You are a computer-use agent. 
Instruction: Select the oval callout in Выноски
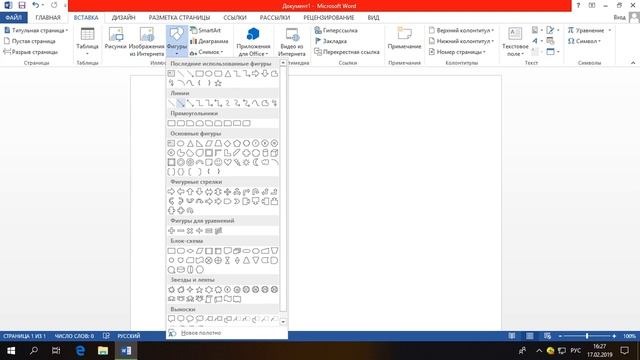[190, 319]
